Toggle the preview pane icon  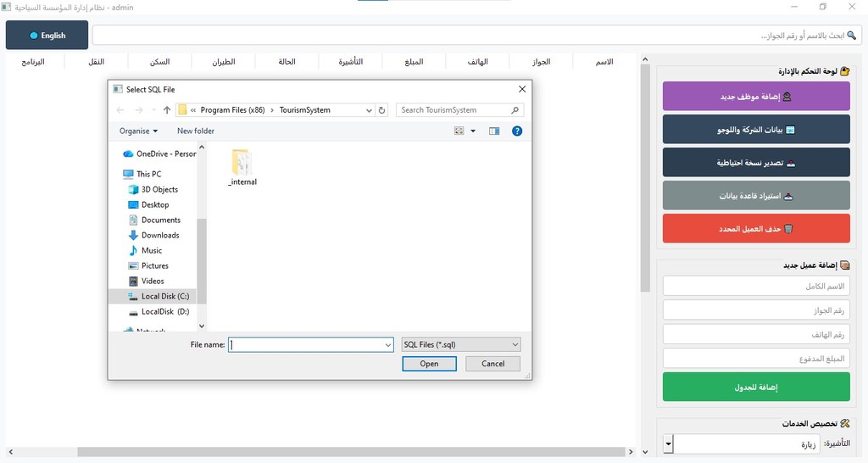(494, 131)
